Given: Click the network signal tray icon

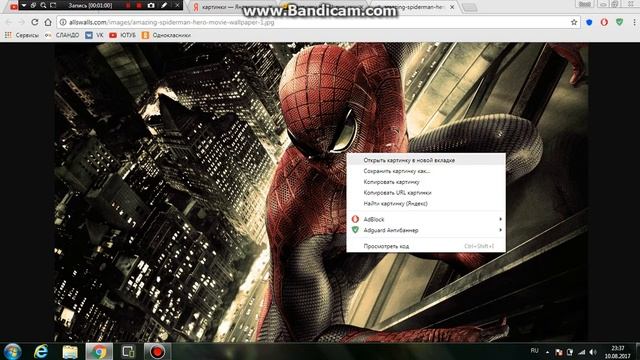Looking at the screenshot, I should pyautogui.click(x=582, y=352).
